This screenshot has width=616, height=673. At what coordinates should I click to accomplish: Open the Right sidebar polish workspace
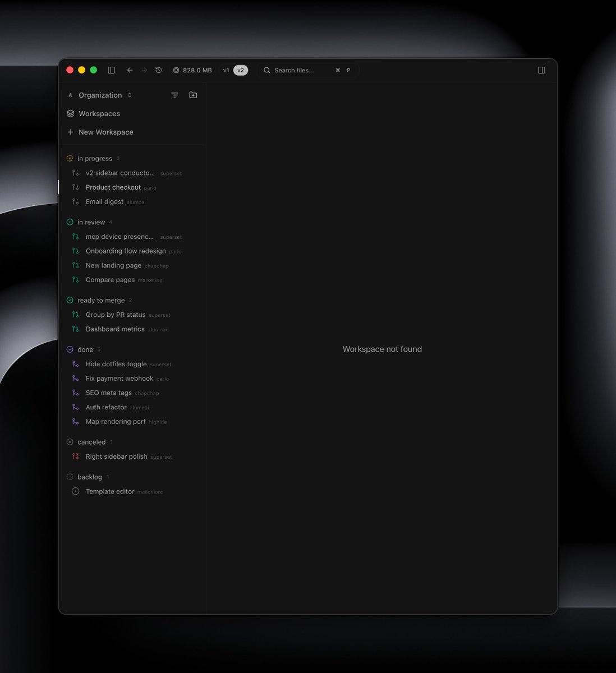coord(132,457)
